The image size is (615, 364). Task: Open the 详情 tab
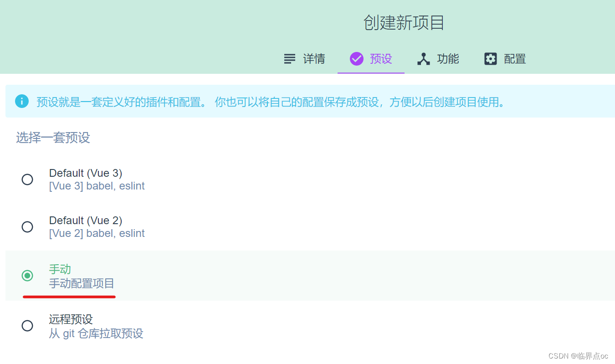(x=304, y=59)
